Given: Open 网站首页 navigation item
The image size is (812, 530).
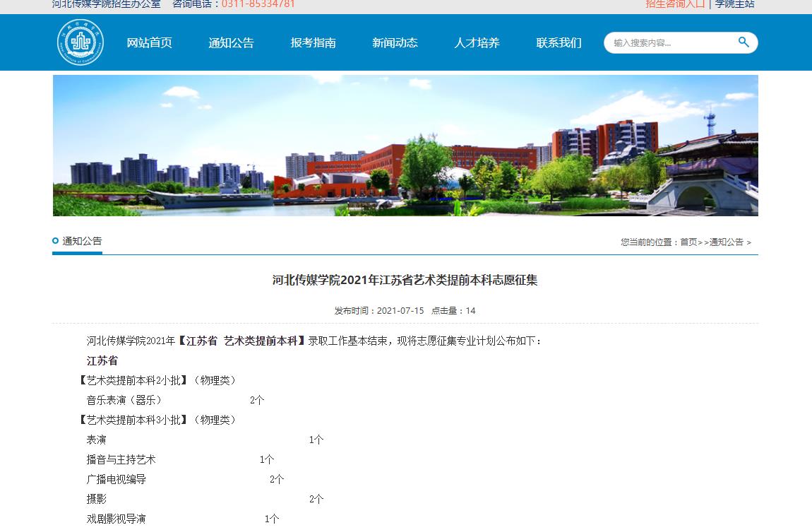Looking at the screenshot, I should pos(149,43).
